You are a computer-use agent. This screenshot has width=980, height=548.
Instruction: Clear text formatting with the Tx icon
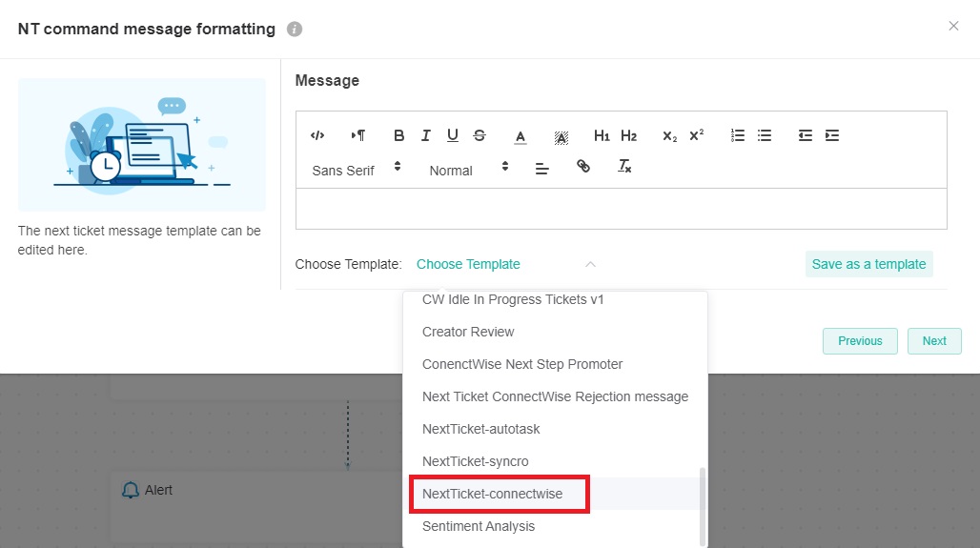coord(624,167)
